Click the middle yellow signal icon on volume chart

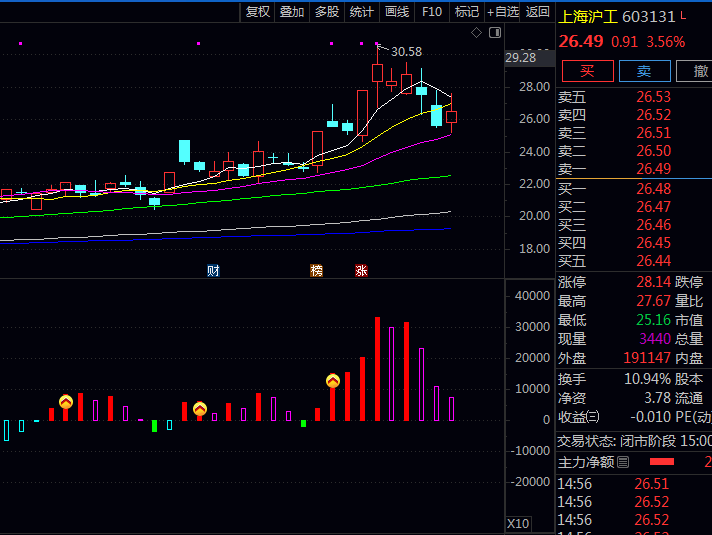pyautogui.click(x=200, y=409)
